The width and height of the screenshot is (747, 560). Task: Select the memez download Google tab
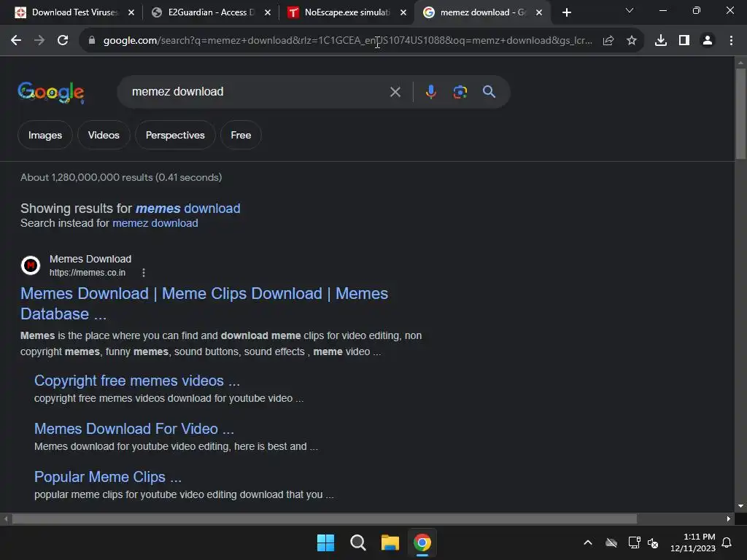(x=483, y=12)
